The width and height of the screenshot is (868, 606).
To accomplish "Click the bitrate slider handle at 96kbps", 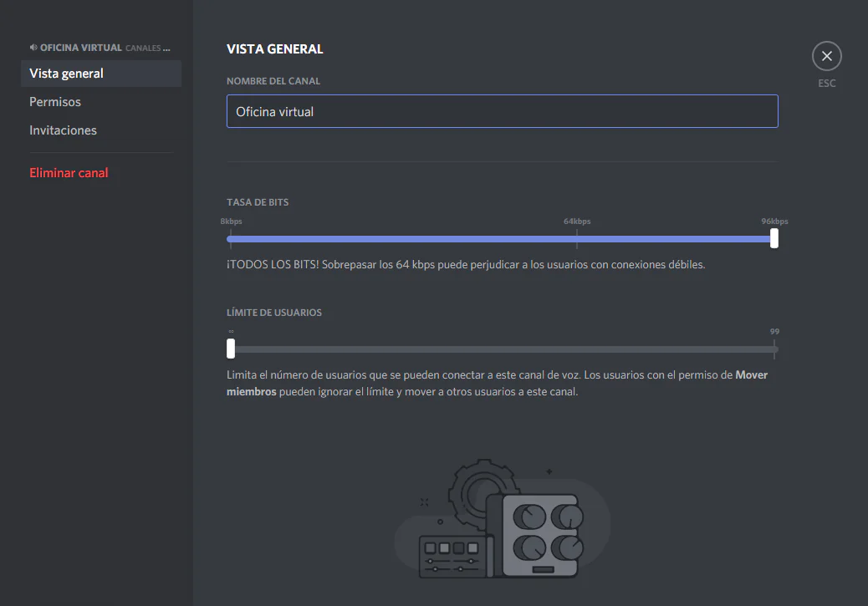I will [x=773, y=238].
